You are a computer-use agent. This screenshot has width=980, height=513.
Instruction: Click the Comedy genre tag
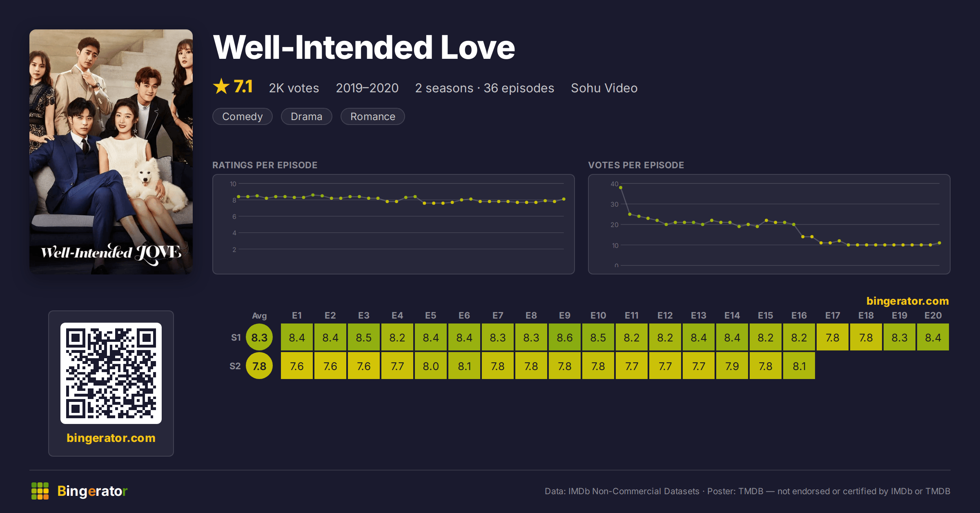[243, 116]
